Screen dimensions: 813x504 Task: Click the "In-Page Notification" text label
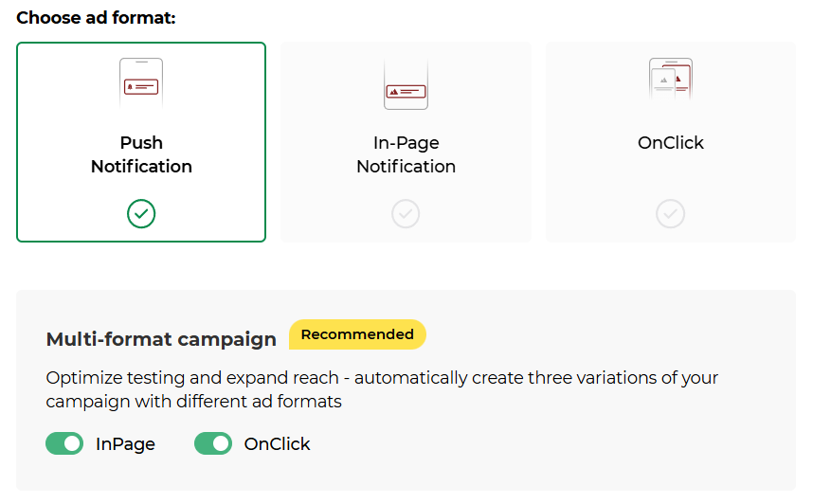(406, 154)
